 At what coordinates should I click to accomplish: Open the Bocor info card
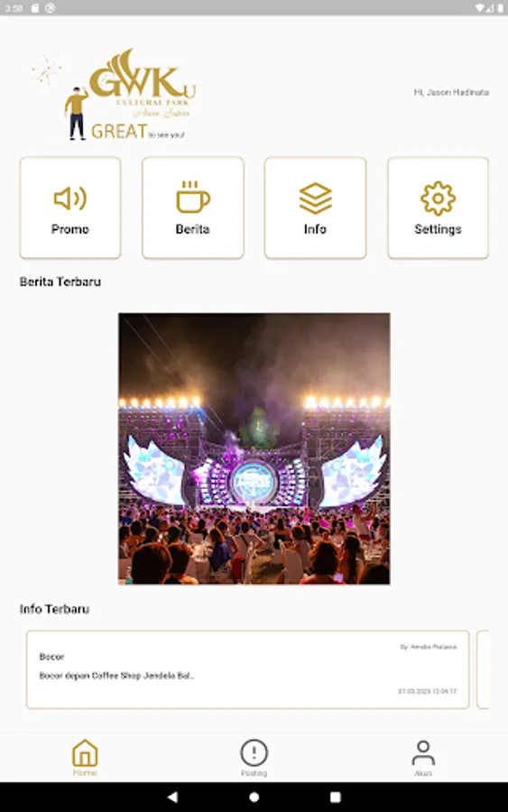[248, 669]
